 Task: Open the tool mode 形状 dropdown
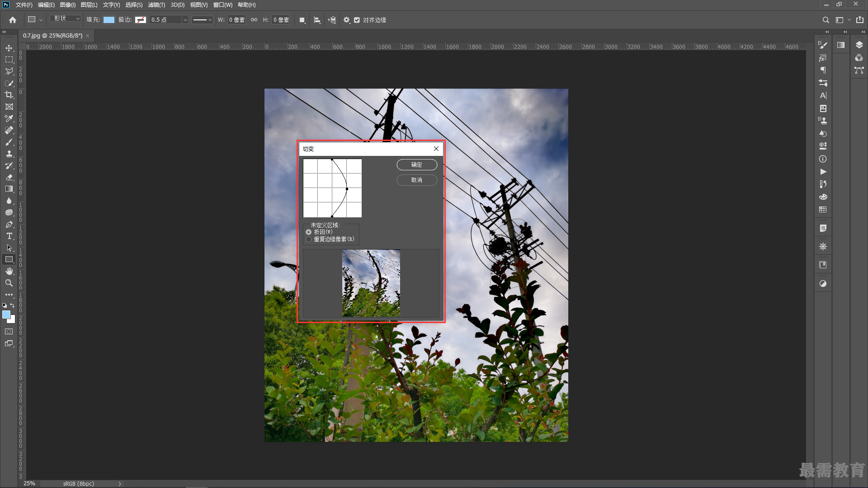pos(66,19)
